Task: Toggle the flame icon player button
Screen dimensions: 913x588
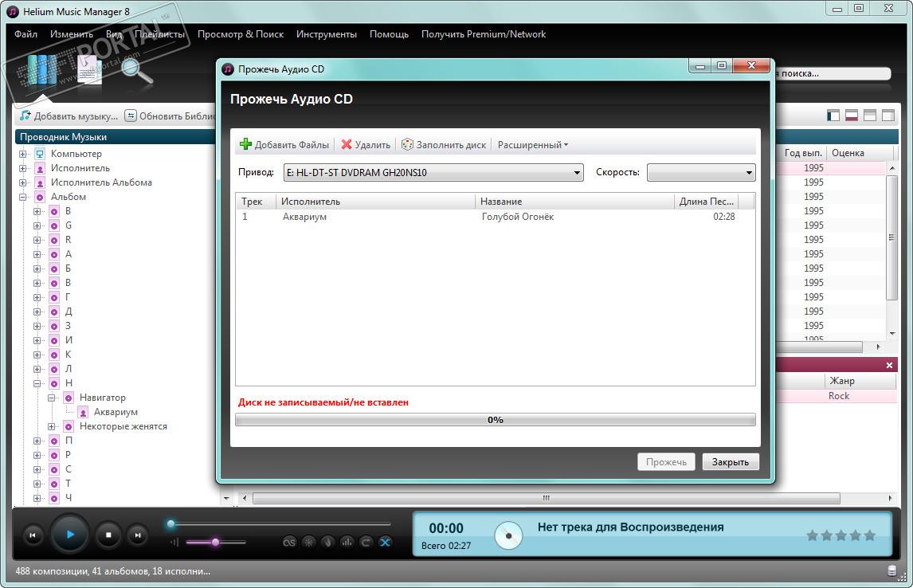Action: pos(327,543)
